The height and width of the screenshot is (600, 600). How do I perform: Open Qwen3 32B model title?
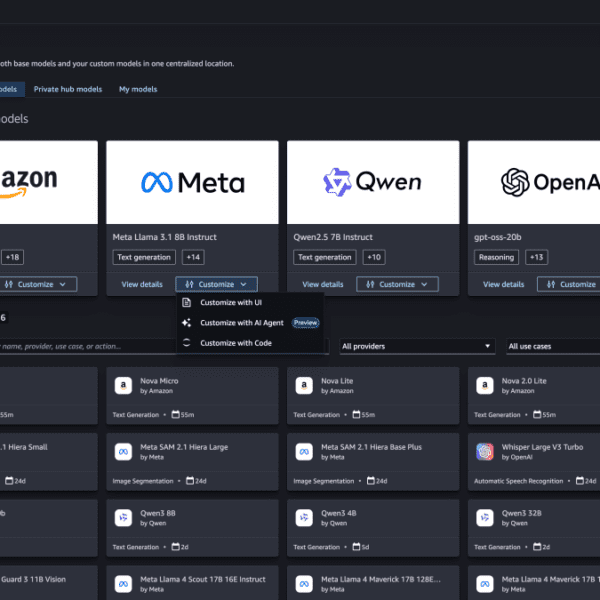tap(522, 513)
